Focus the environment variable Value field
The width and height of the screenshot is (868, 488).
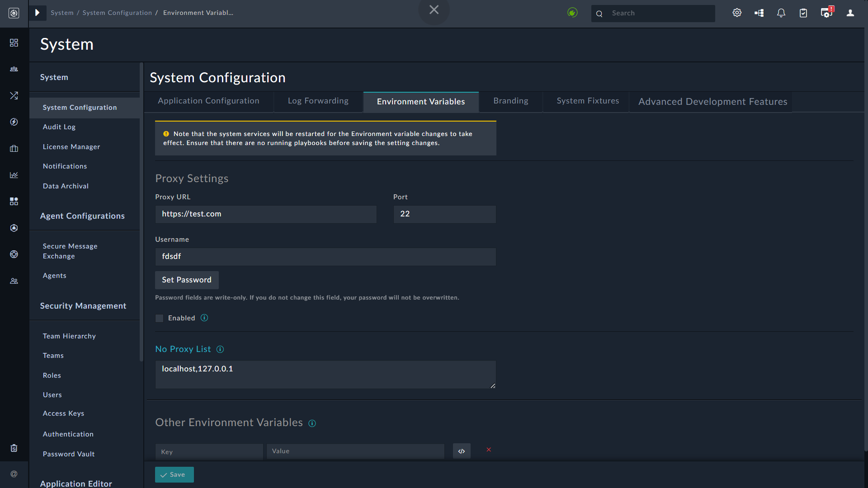[355, 451]
